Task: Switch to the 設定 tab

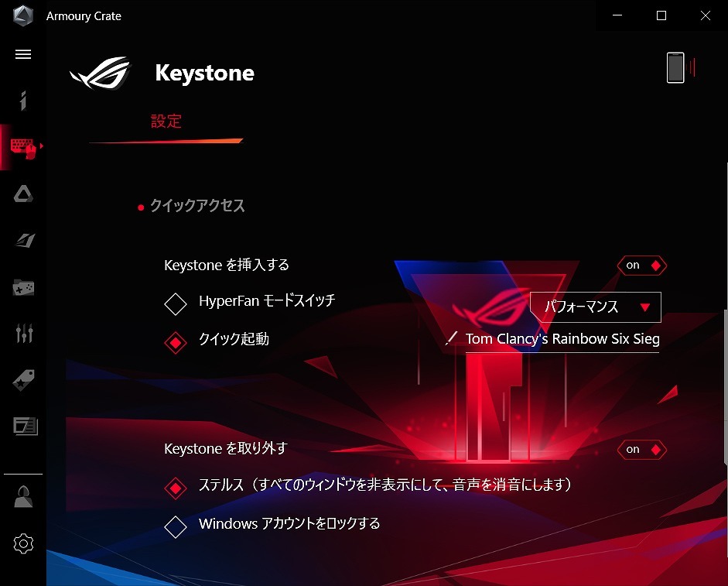Action: (x=166, y=122)
